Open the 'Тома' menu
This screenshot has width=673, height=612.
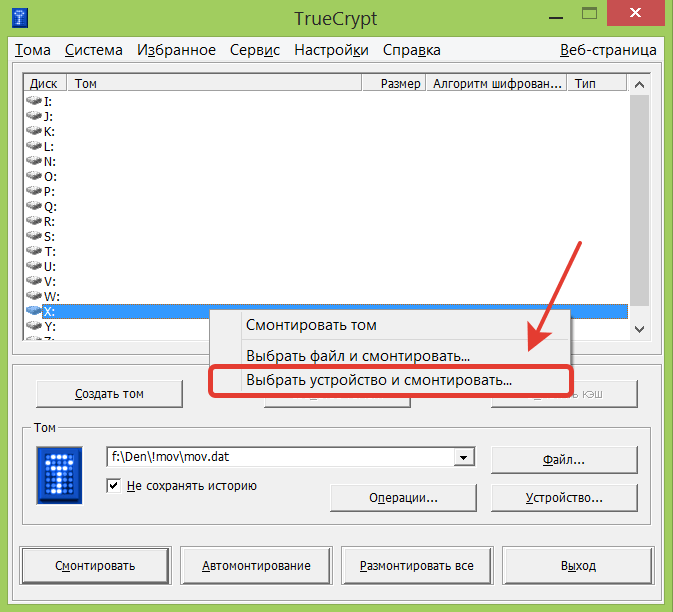coord(32,50)
